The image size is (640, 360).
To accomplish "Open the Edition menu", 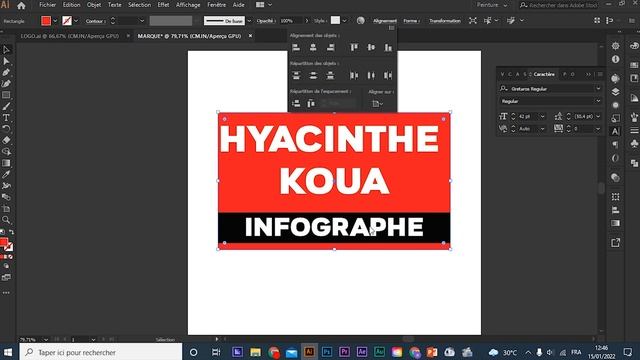I will pyautogui.click(x=71, y=5).
